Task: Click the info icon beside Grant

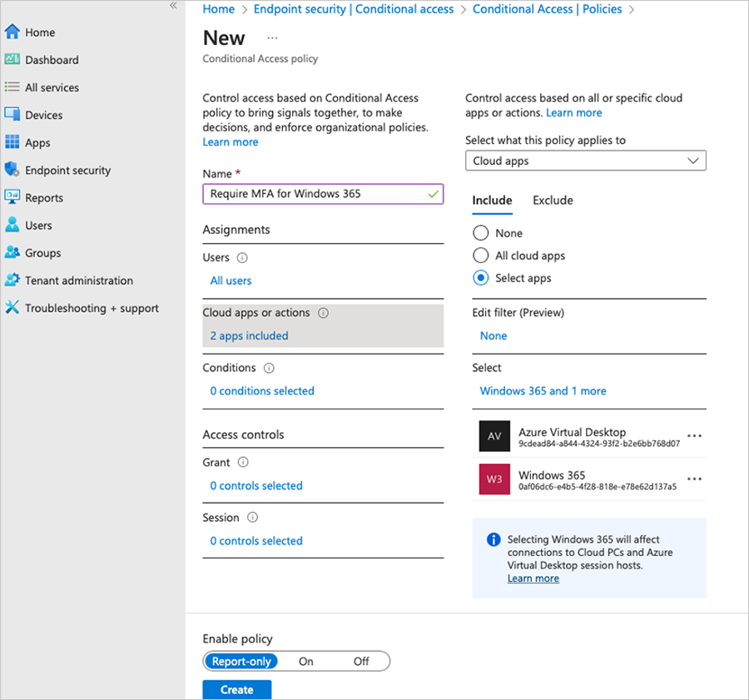Action: [x=243, y=462]
